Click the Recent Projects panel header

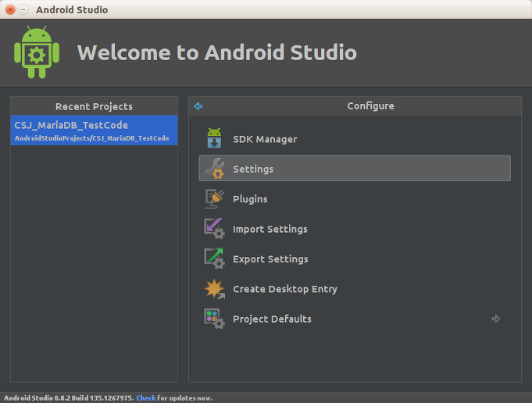pyautogui.click(x=94, y=106)
